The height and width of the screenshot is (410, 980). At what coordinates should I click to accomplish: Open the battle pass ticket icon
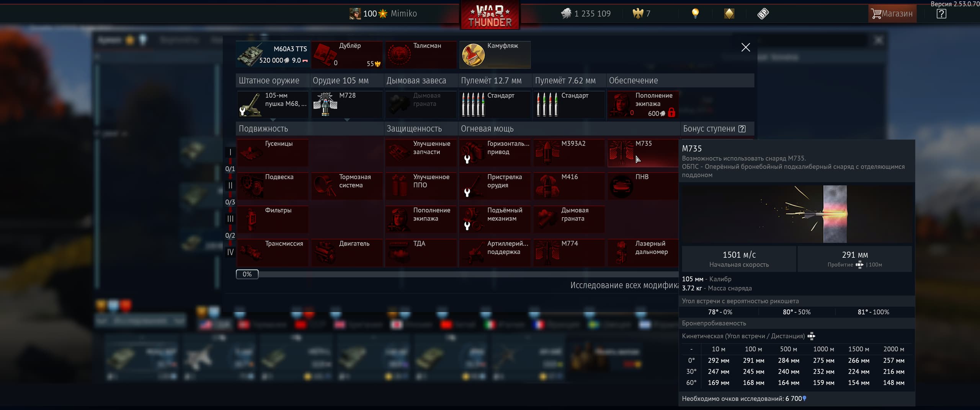point(763,14)
